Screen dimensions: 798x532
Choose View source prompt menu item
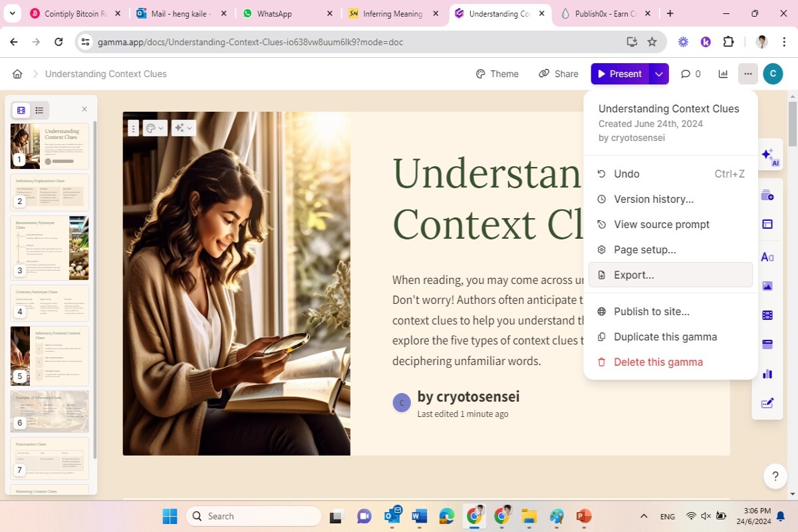pyautogui.click(x=670, y=224)
